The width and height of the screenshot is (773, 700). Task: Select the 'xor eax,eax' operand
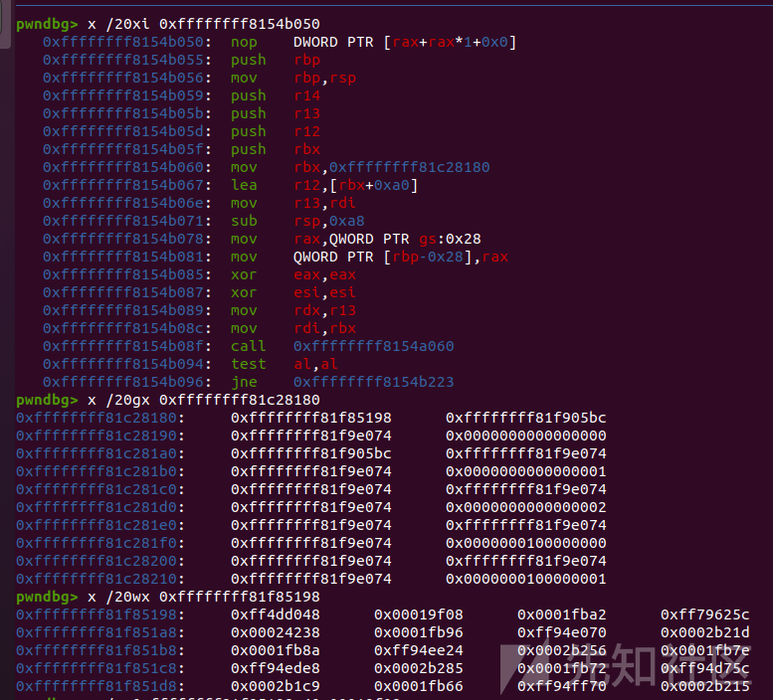325,274
